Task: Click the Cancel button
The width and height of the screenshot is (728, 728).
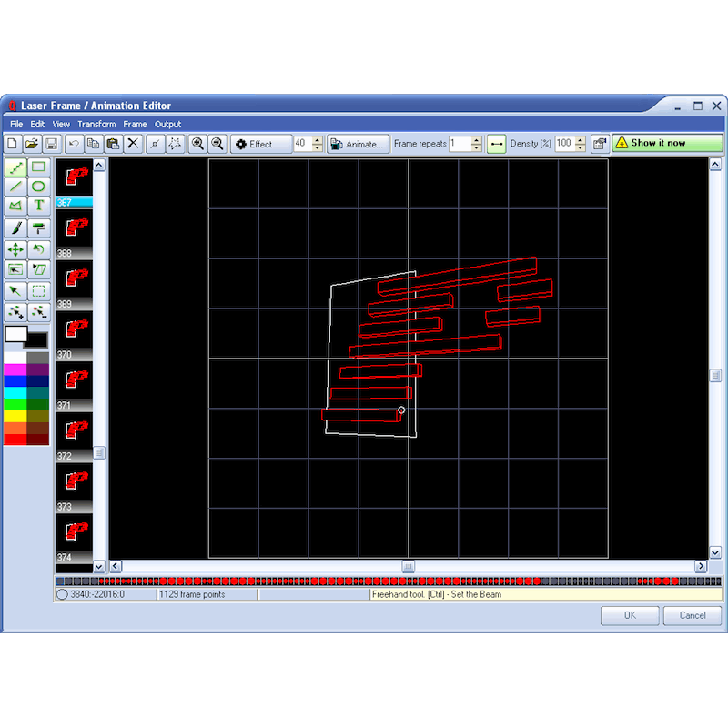Action: point(693,615)
